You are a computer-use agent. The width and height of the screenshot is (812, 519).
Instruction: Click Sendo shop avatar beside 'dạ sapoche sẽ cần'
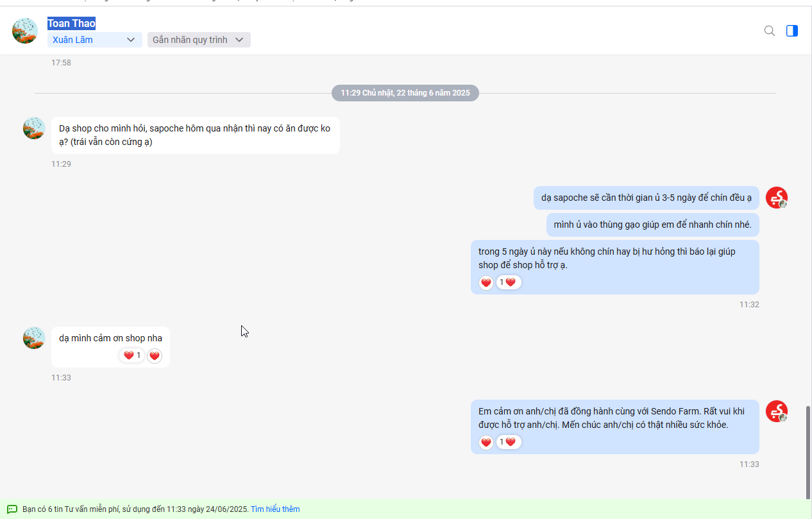[777, 198]
